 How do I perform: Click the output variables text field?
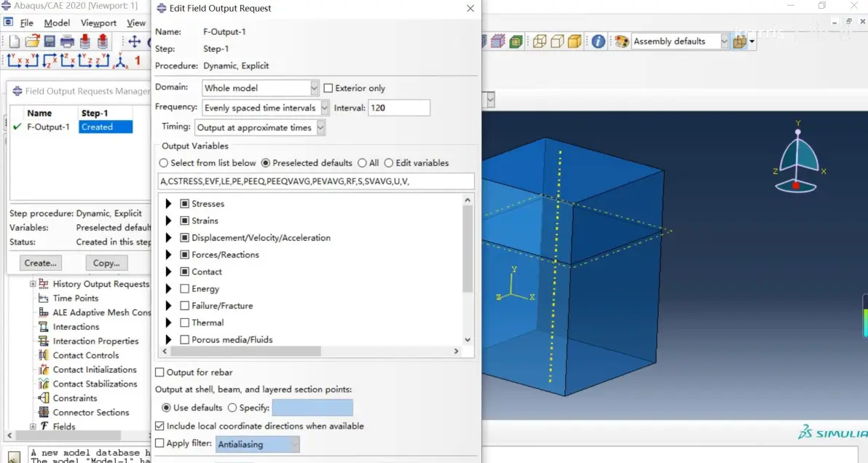316,181
